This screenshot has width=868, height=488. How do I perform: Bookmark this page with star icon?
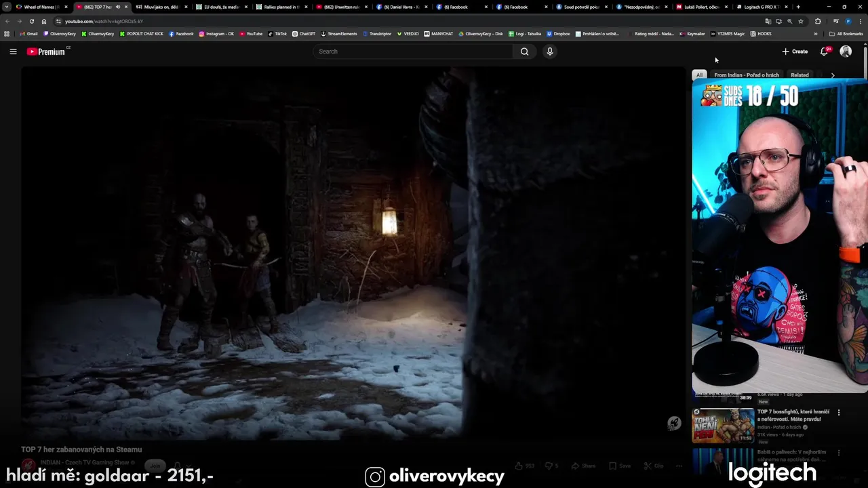coord(801,21)
